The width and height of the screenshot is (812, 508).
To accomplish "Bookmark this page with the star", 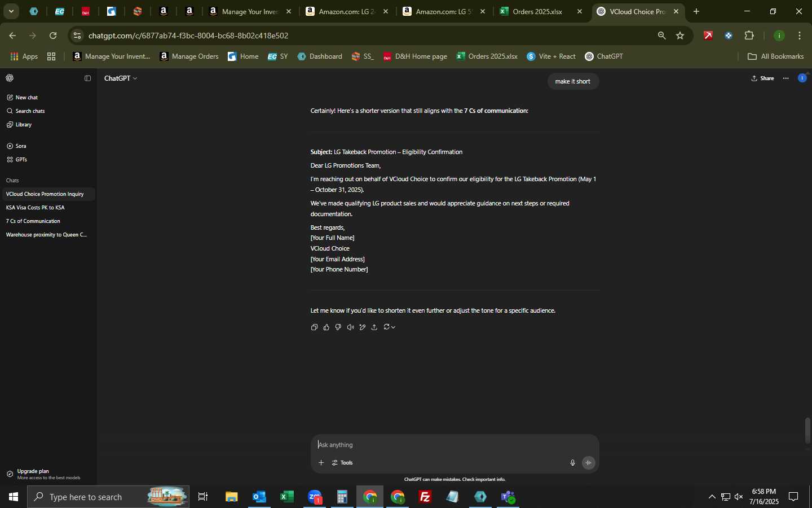I will (x=681, y=36).
